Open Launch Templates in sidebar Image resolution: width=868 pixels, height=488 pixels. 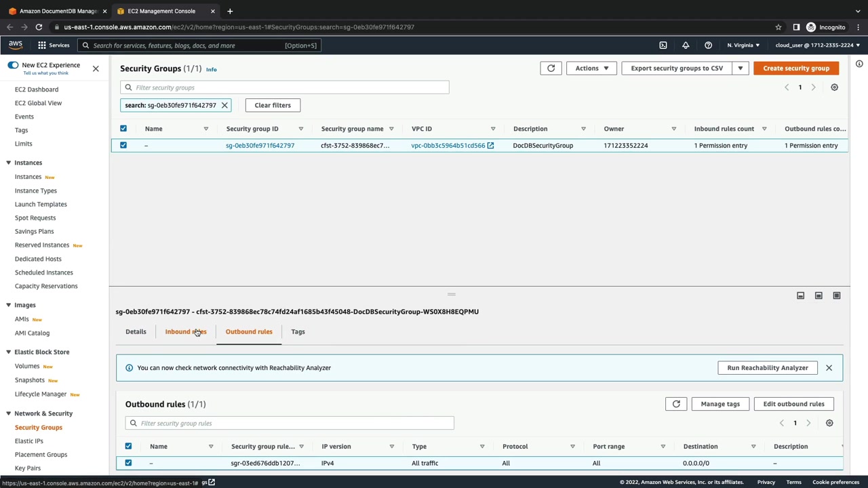(41, 204)
